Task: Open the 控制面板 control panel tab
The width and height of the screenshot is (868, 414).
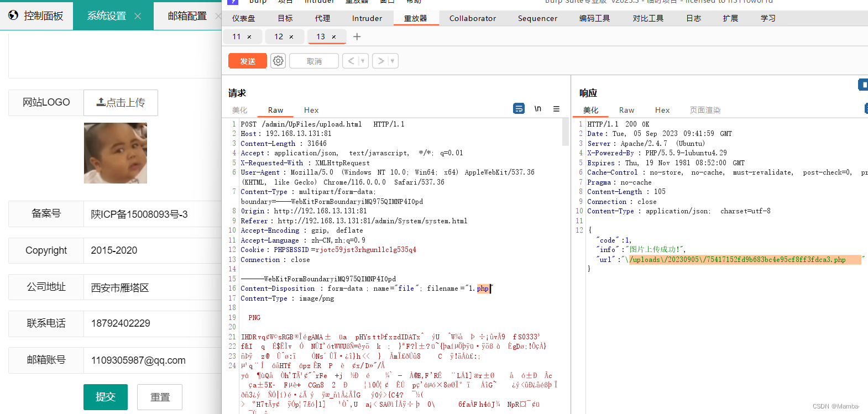Action: (36, 15)
